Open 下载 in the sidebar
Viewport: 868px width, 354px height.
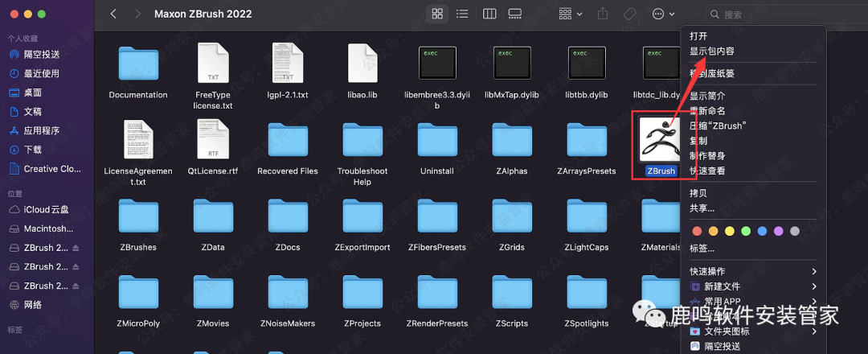pos(32,150)
